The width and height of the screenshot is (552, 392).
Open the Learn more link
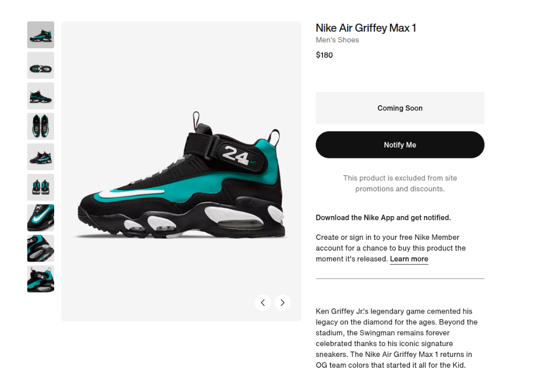pyautogui.click(x=409, y=258)
